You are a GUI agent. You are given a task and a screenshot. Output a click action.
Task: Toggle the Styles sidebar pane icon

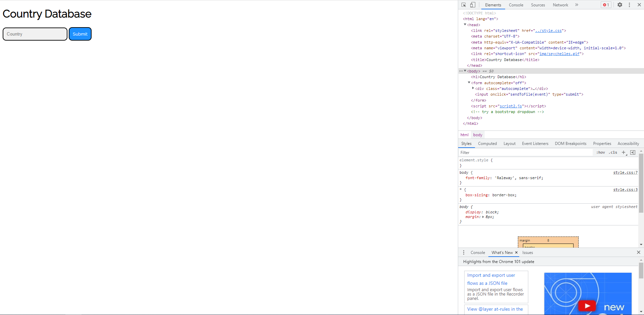(633, 152)
